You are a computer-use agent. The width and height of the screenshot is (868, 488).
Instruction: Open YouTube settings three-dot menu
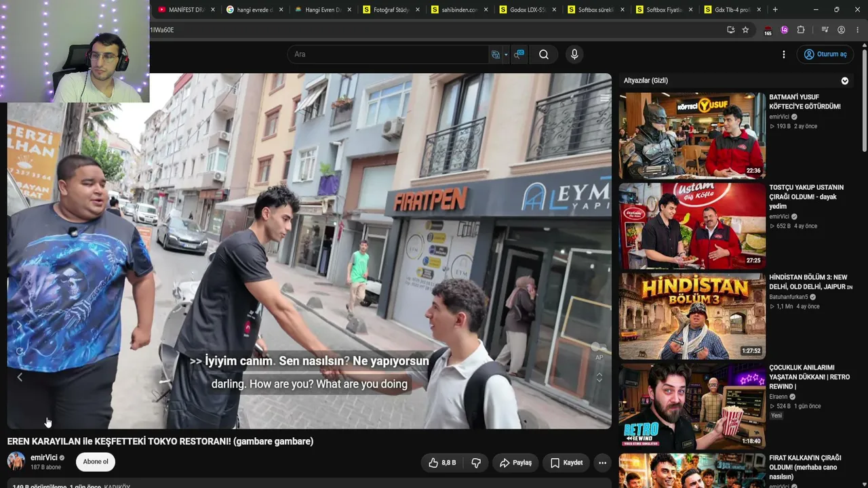(x=784, y=54)
